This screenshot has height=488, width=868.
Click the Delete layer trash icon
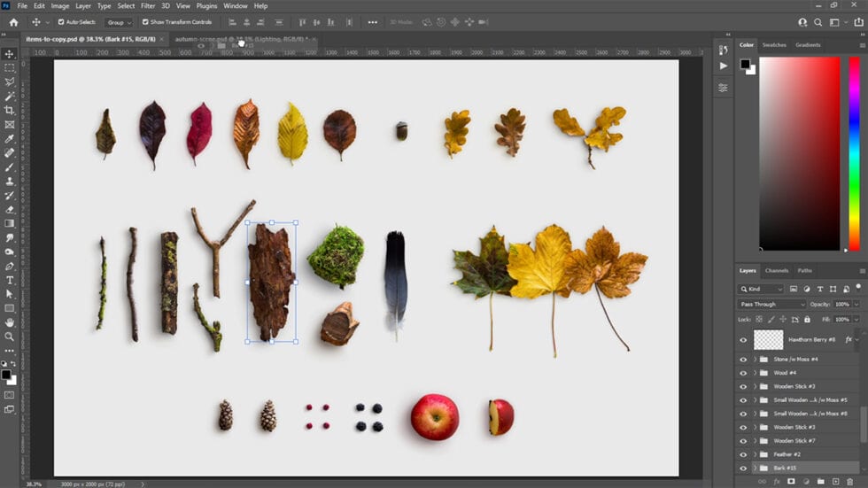850,482
